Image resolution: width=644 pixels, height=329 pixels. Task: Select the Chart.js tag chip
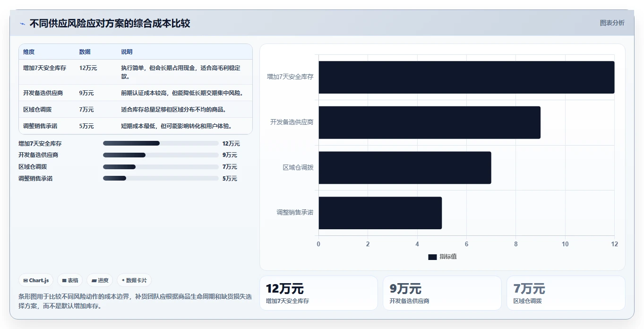click(x=36, y=280)
